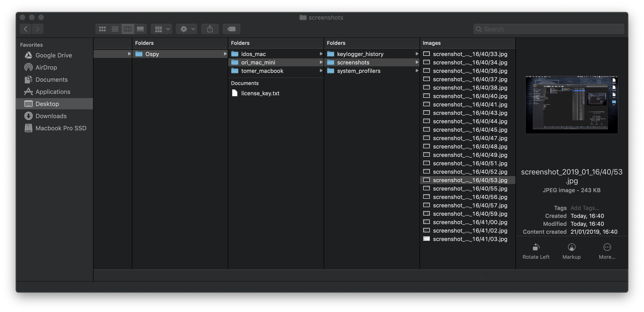644x312 pixels.
Task: Select Downloads in Favorites sidebar
Action: pos(51,116)
